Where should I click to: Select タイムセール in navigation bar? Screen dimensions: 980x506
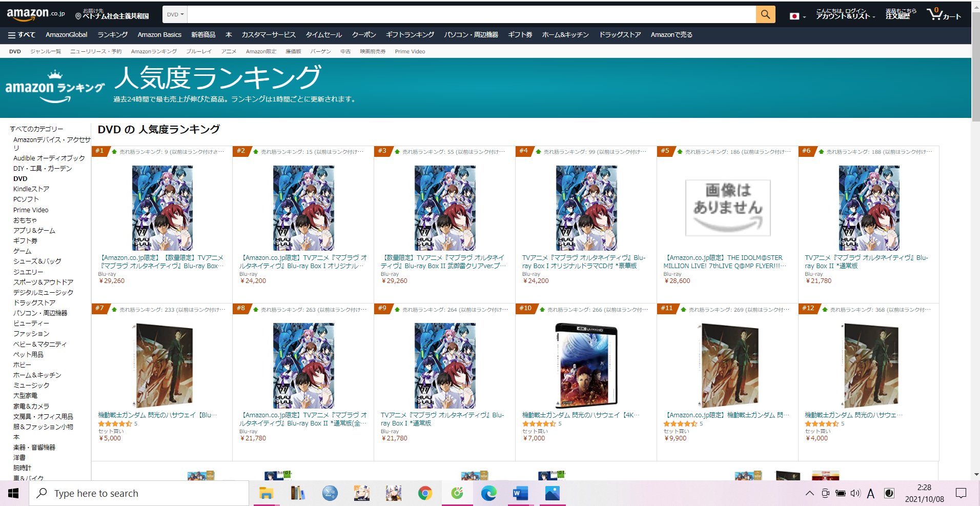[323, 35]
